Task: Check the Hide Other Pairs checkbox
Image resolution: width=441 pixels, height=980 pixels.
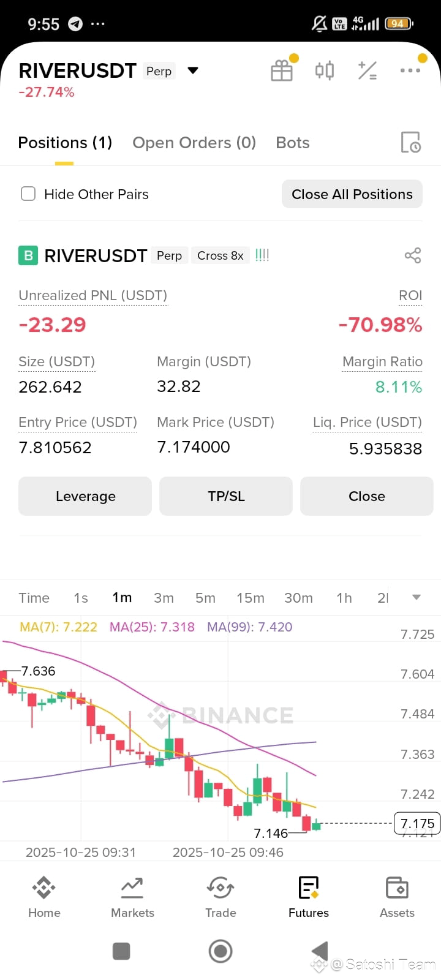Action: (x=28, y=194)
